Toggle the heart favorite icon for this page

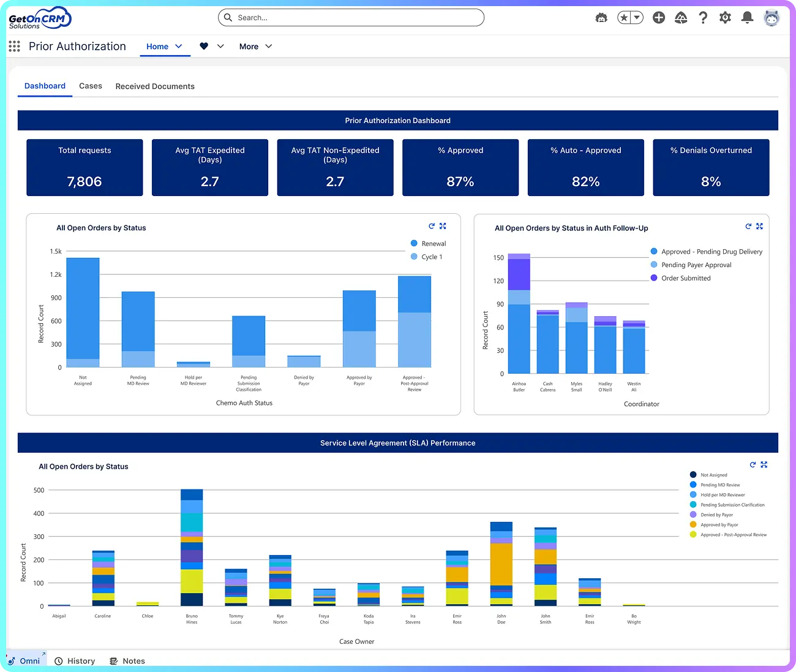coord(203,46)
